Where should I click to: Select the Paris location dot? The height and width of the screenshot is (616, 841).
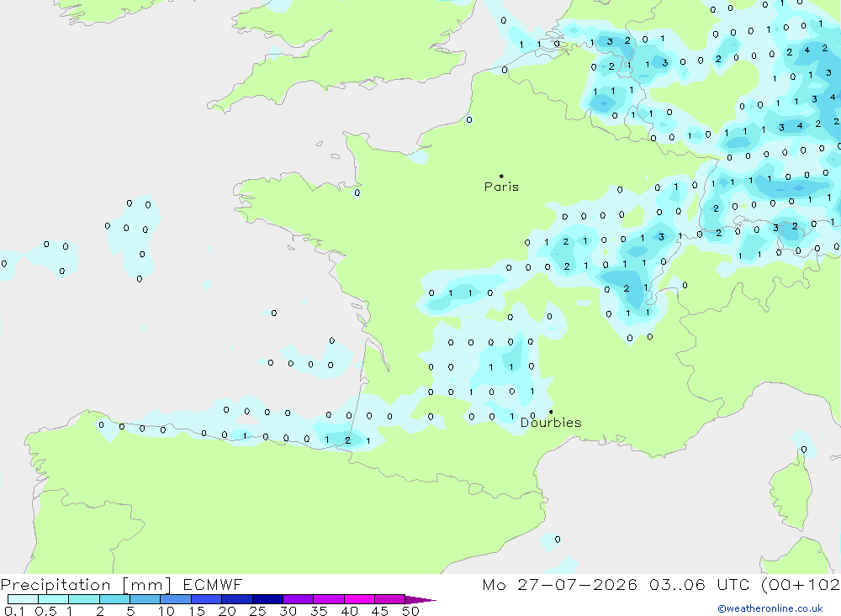click(x=501, y=176)
